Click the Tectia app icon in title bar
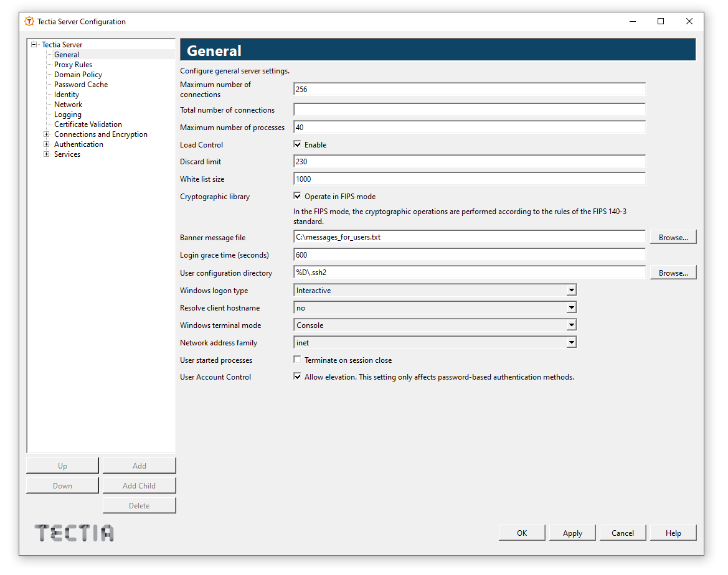This screenshot has width=728, height=575. (x=29, y=21)
